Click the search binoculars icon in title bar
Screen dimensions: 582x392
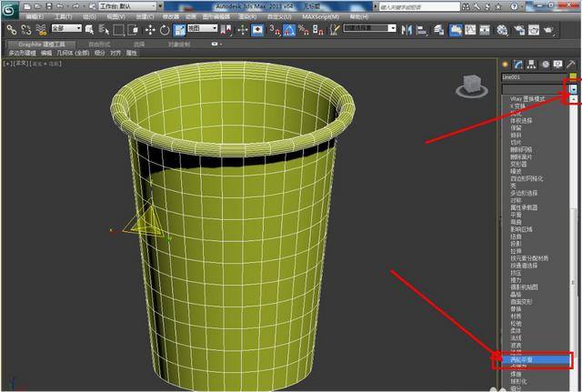[x=466, y=6]
